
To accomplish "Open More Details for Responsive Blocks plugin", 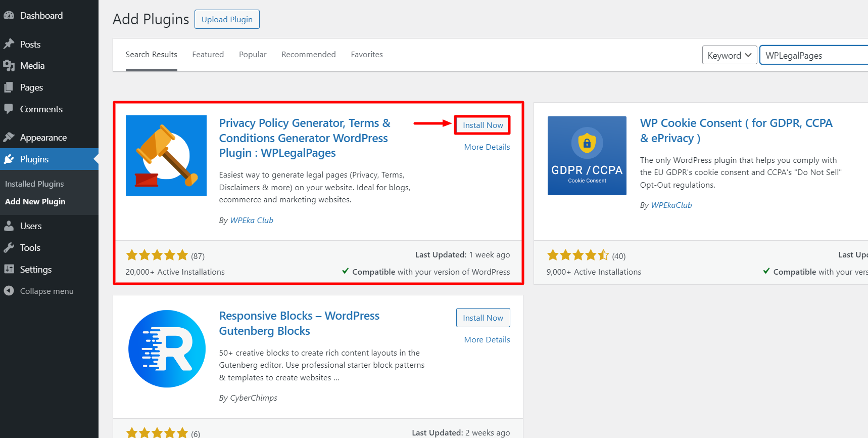I will [487, 340].
